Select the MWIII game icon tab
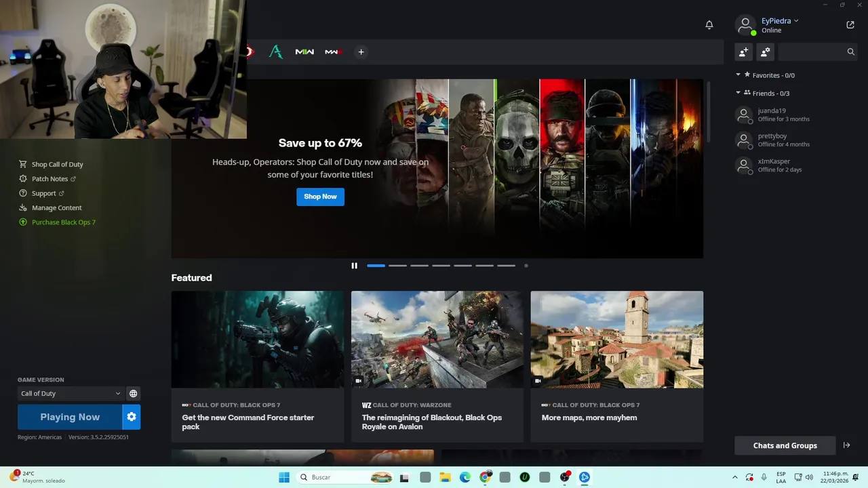Image resolution: width=868 pixels, height=488 pixels. click(333, 52)
